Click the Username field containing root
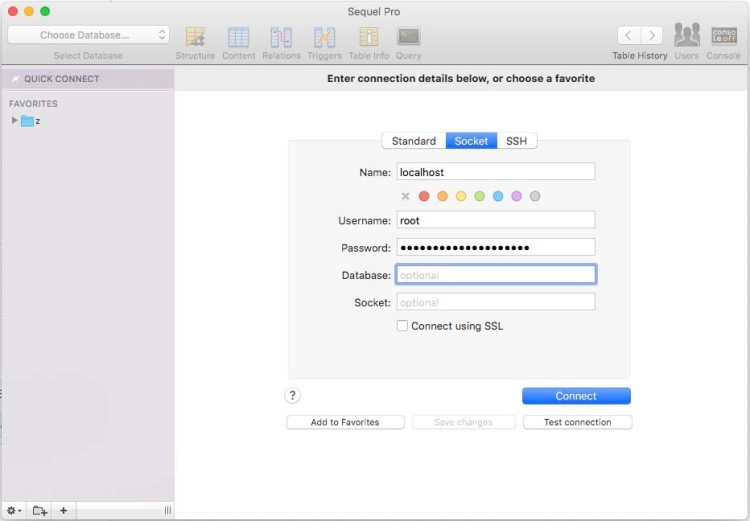This screenshot has height=521, width=750. click(x=496, y=220)
